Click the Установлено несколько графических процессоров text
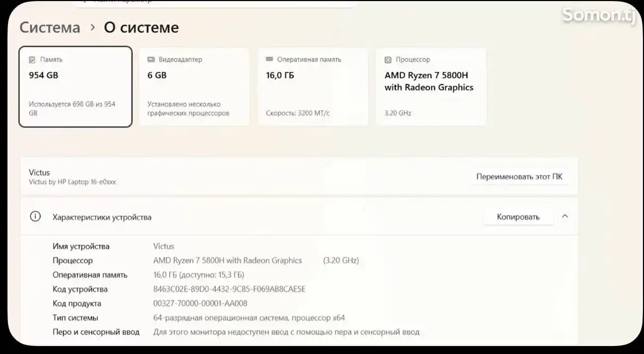This screenshot has height=354, width=644. point(188,108)
